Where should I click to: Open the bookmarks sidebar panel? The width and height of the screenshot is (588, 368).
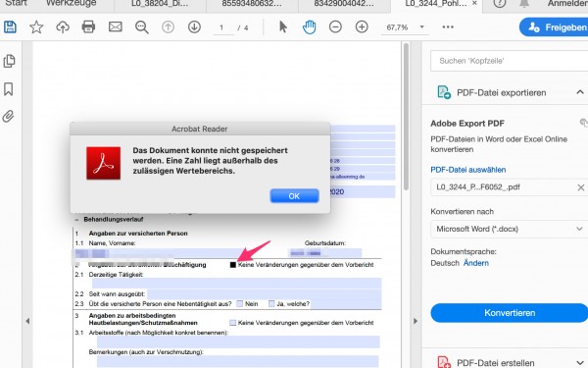[8, 89]
